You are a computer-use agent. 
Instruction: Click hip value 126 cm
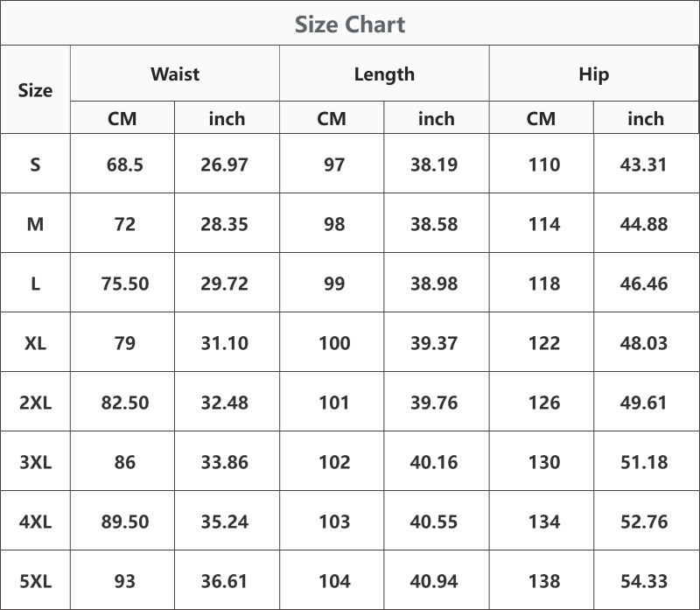[543, 403]
